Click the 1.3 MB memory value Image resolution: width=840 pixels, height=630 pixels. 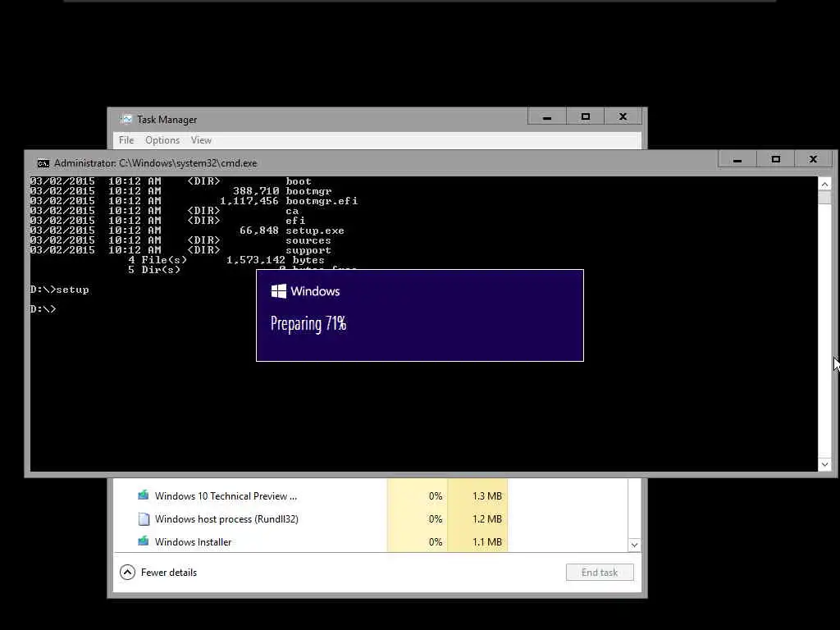487,496
